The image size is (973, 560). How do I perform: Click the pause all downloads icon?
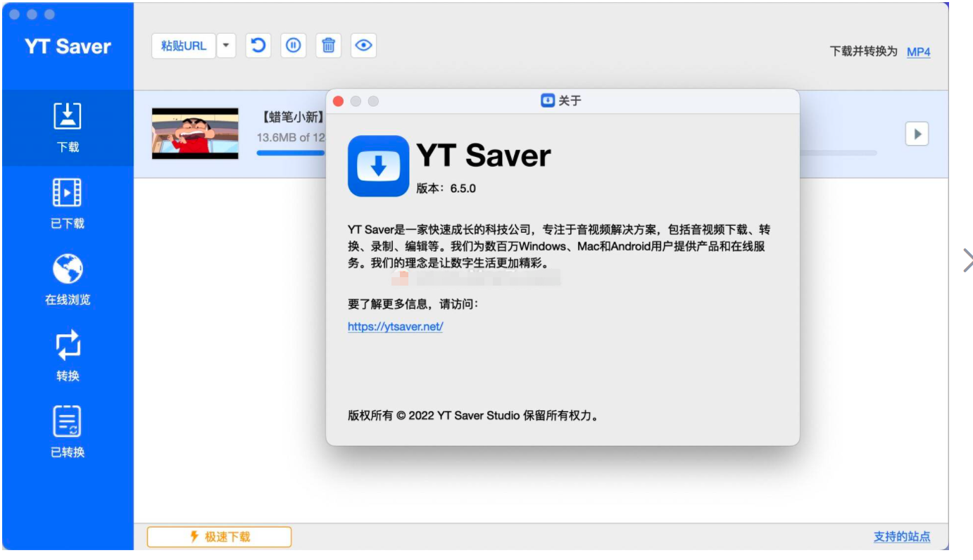click(294, 46)
